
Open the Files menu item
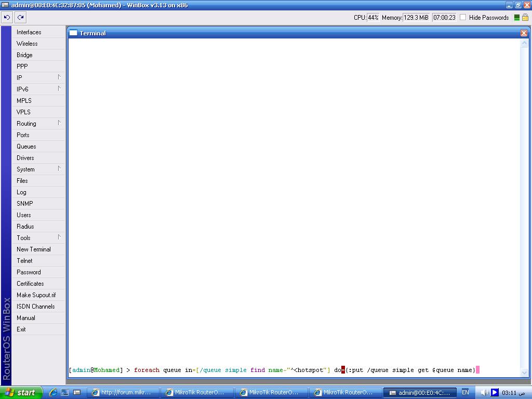38,181
